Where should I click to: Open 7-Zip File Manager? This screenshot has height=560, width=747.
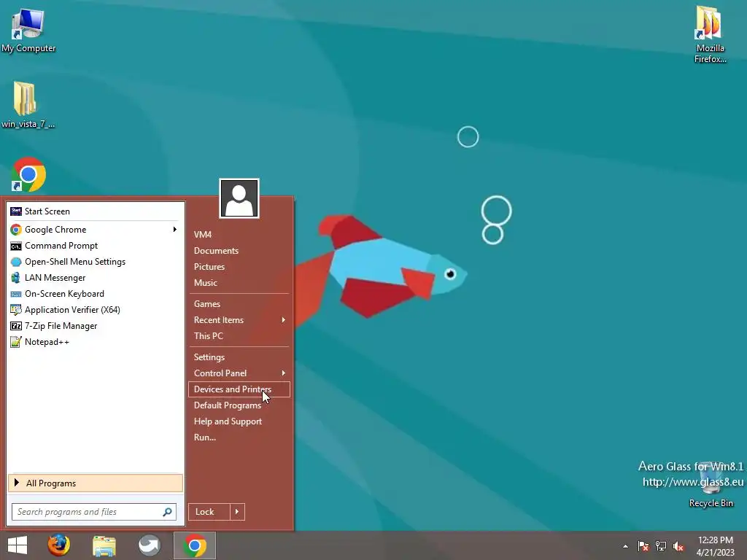[96, 326]
